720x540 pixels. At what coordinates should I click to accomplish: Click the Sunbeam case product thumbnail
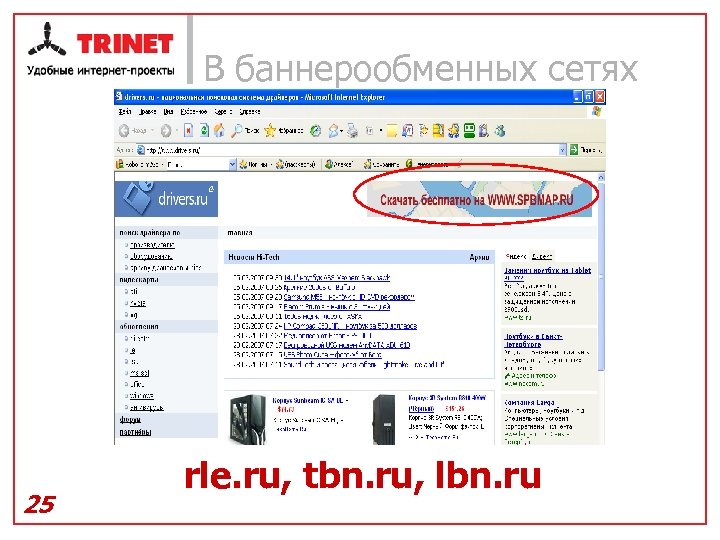click(248, 419)
